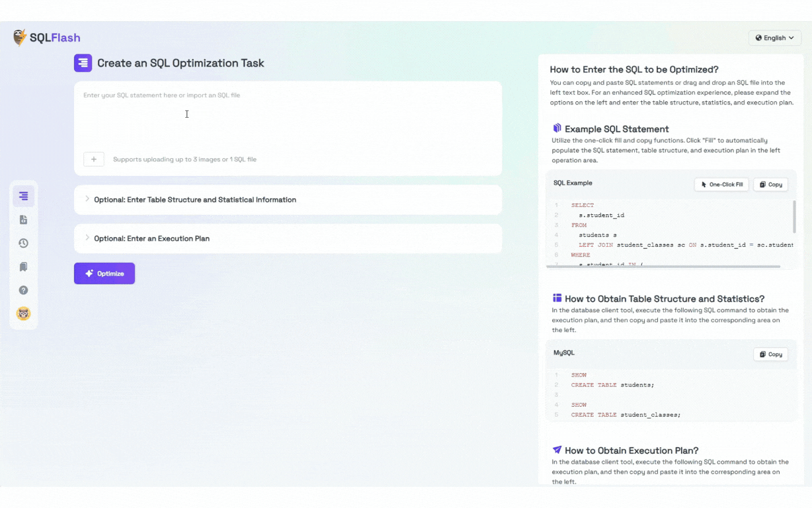Expand Optional: Enter an Execution Plan
The height and width of the screenshot is (508, 812).
click(288, 239)
